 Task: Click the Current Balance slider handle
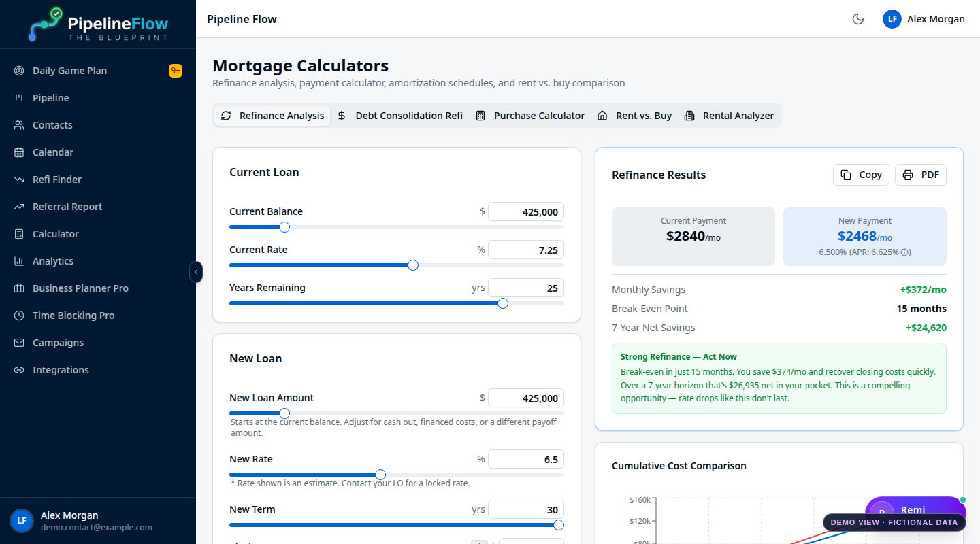284,227
